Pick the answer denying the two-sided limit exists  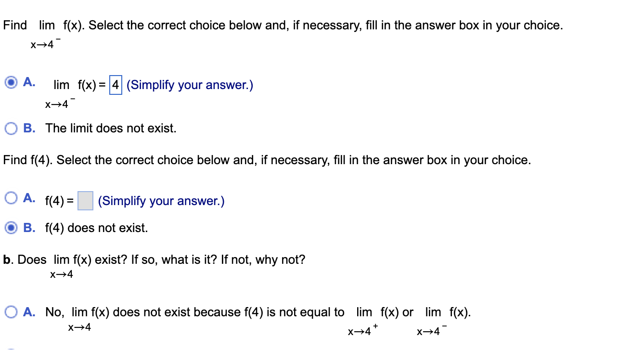click(11, 312)
